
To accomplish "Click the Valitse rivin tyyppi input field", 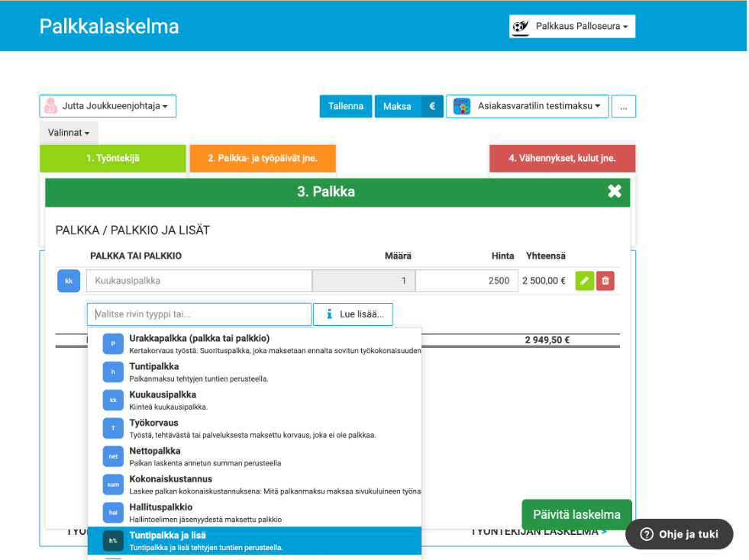I will pos(199,314).
